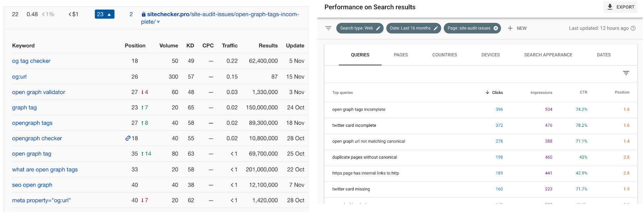Export the search performance data
644x216 pixels.
pos(621,7)
